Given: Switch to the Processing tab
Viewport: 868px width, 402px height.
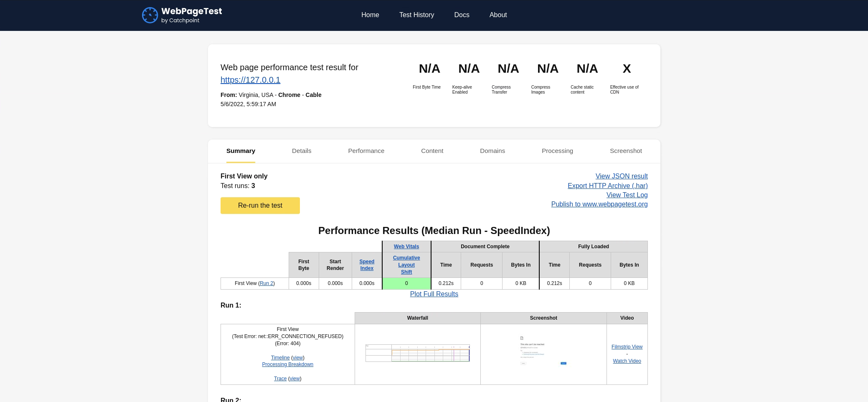Looking at the screenshot, I should point(557,151).
